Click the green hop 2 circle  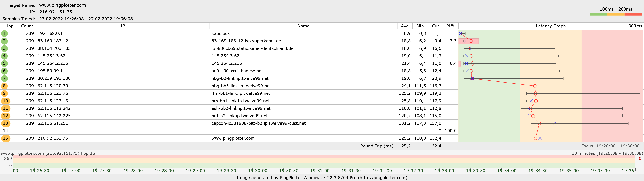coord(4,41)
